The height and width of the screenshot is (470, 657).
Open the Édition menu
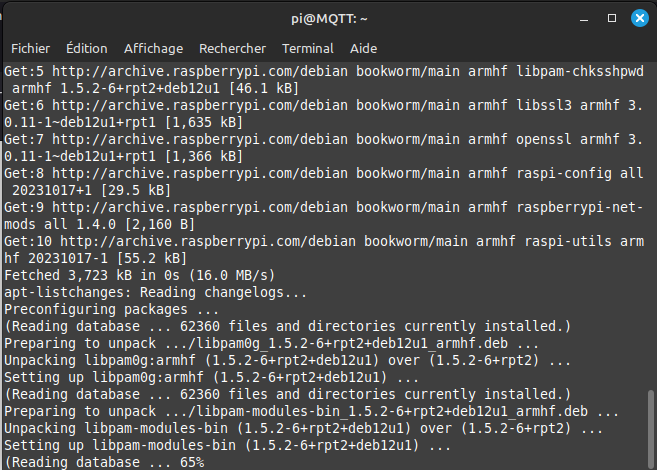(87, 48)
